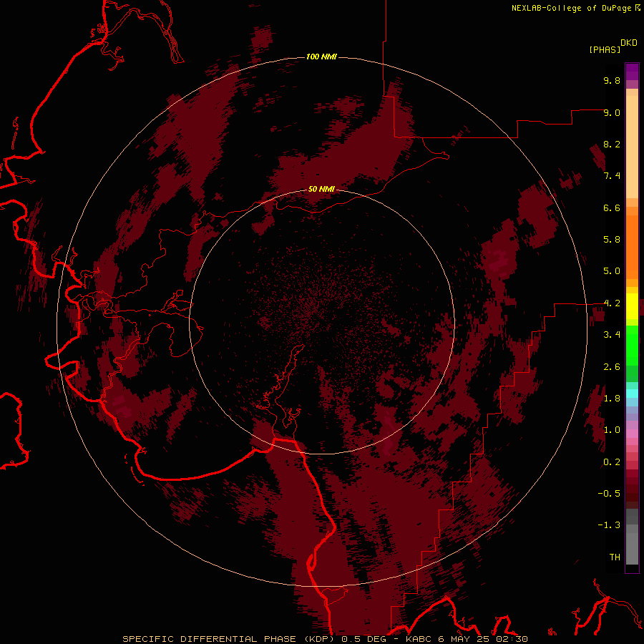Click the 6.6 value on color scale
This screenshot has height=644, width=644.
tap(612, 208)
